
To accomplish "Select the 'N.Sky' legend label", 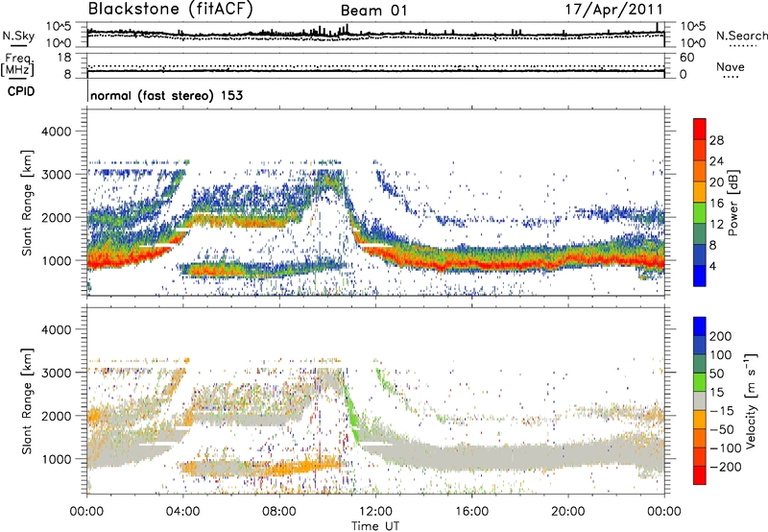I will 18,36.
